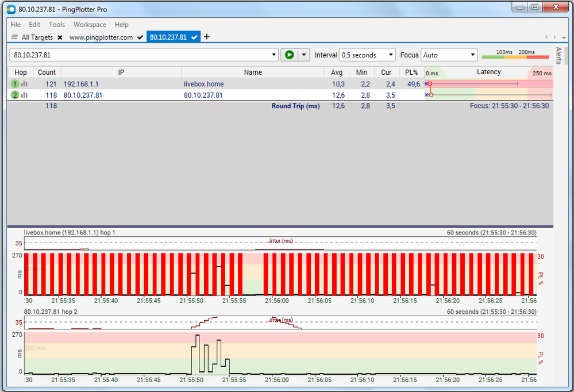
Task: Open the Alerts side panel
Action: click(x=558, y=56)
